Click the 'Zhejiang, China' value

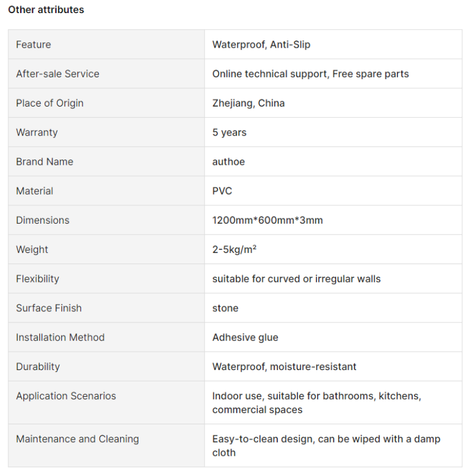248,103
